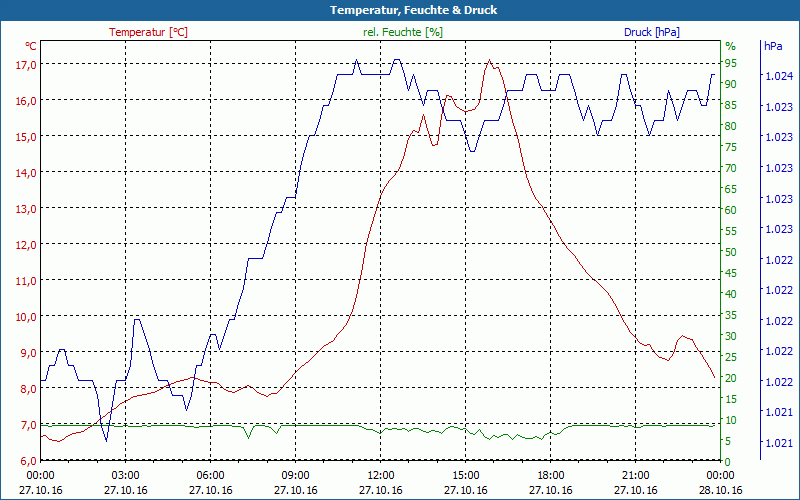Image resolution: width=800 pixels, height=500 pixels.
Task: Click the green '10' humidity axis tick
Action: pos(731,420)
